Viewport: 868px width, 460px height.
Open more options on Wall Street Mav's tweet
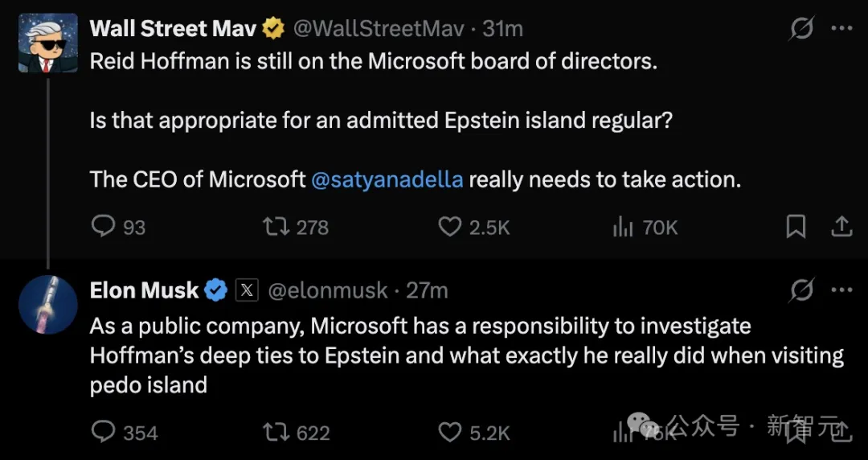841,28
